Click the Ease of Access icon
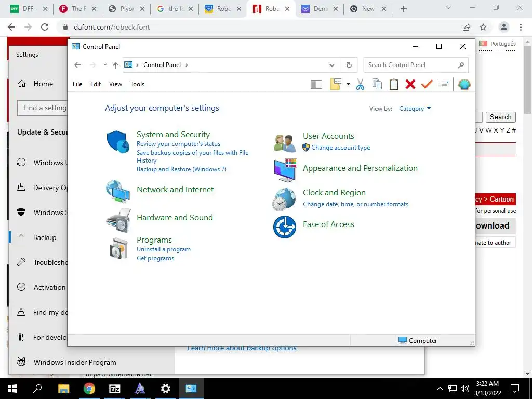 (x=285, y=227)
